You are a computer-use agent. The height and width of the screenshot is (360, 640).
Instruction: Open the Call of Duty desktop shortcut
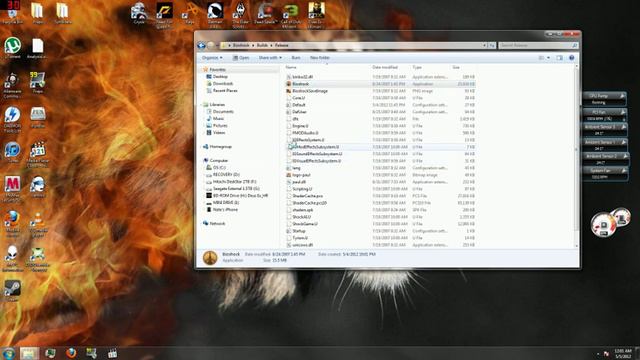(291, 15)
